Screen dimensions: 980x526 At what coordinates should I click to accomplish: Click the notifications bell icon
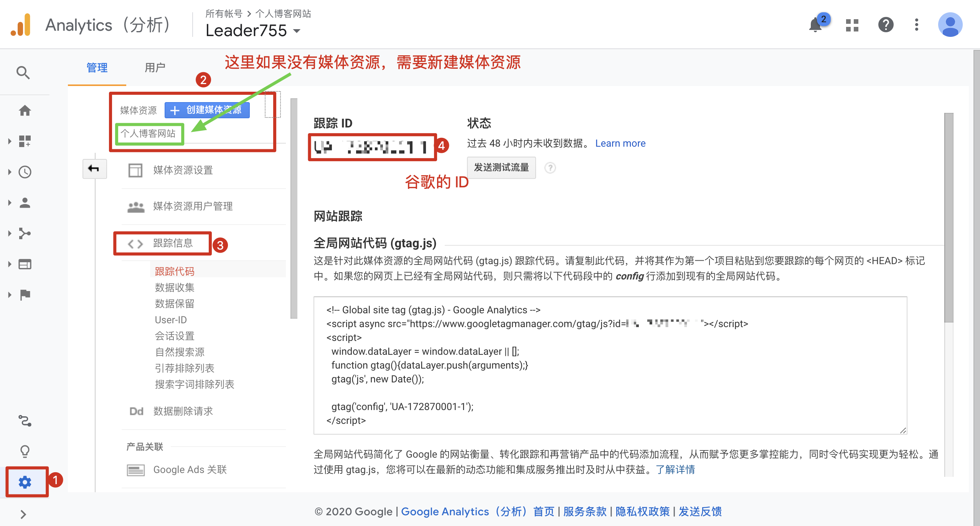click(x=815, y=25)
